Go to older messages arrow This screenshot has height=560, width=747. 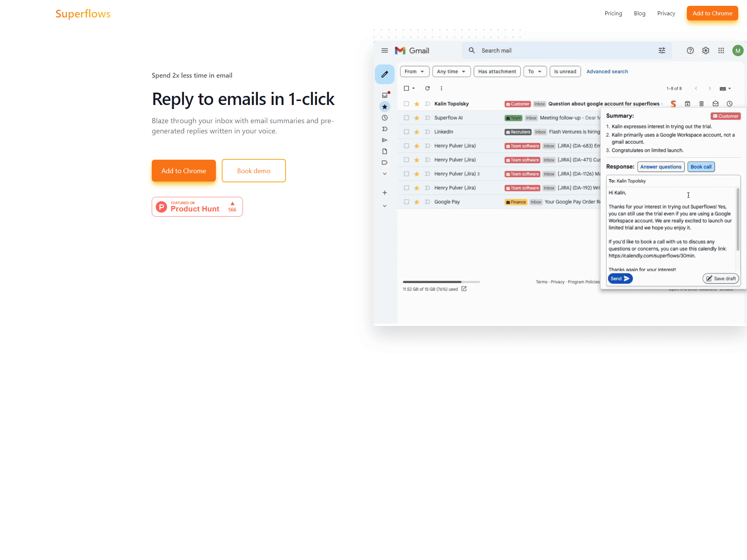click(710, 89)
